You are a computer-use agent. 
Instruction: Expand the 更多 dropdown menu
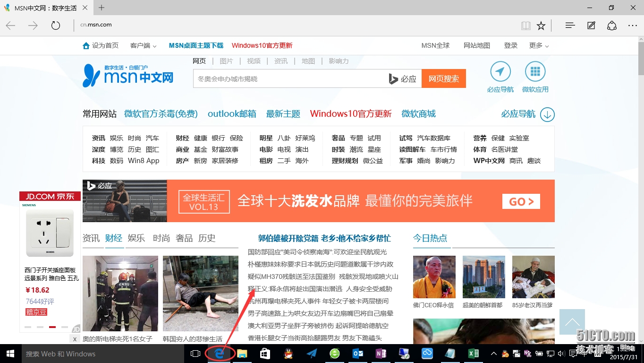tap(539, 45)
